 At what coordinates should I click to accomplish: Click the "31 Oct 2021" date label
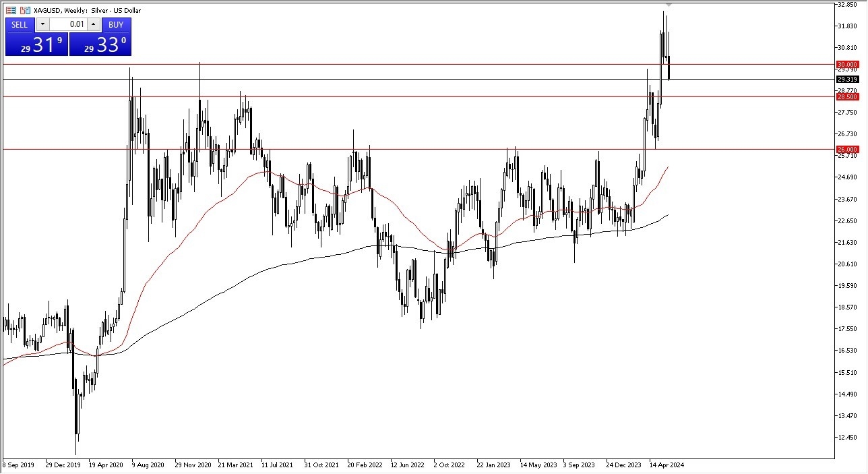321,465
